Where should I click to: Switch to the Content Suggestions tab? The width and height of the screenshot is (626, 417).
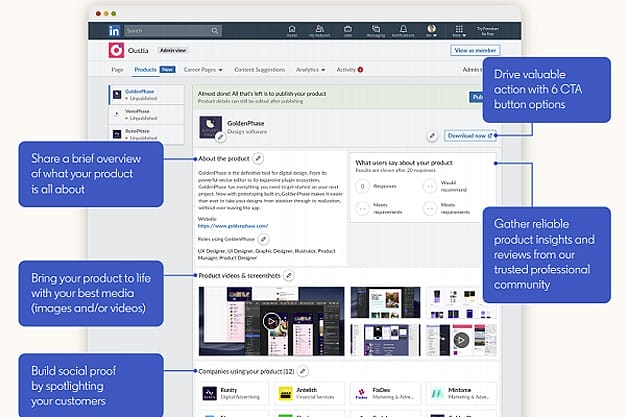(x=259, y=70)
